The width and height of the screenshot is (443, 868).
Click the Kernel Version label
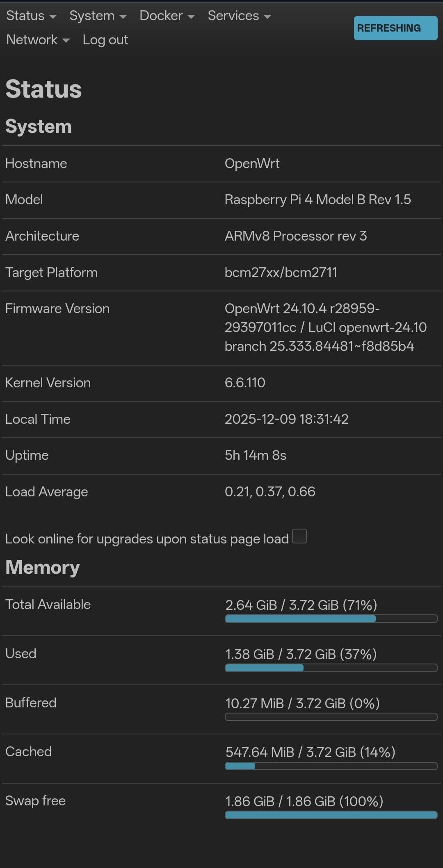tap(48, 383)
